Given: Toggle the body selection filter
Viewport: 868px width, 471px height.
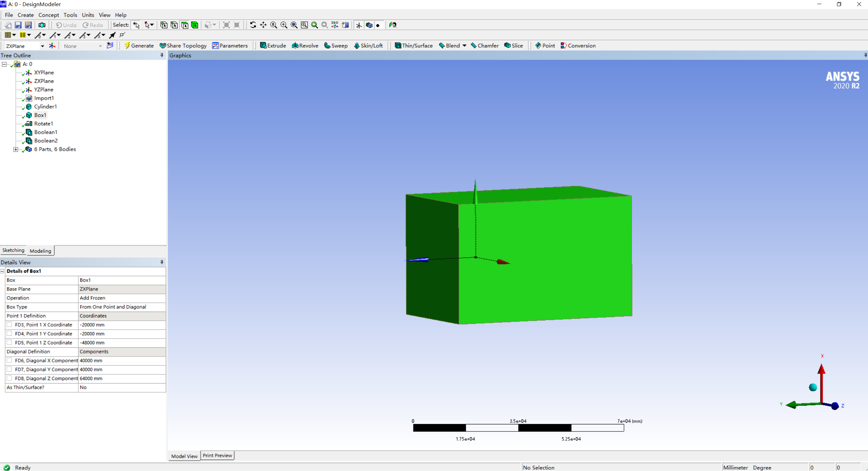Looking at the screenshot, I should (x=195, y=25).
